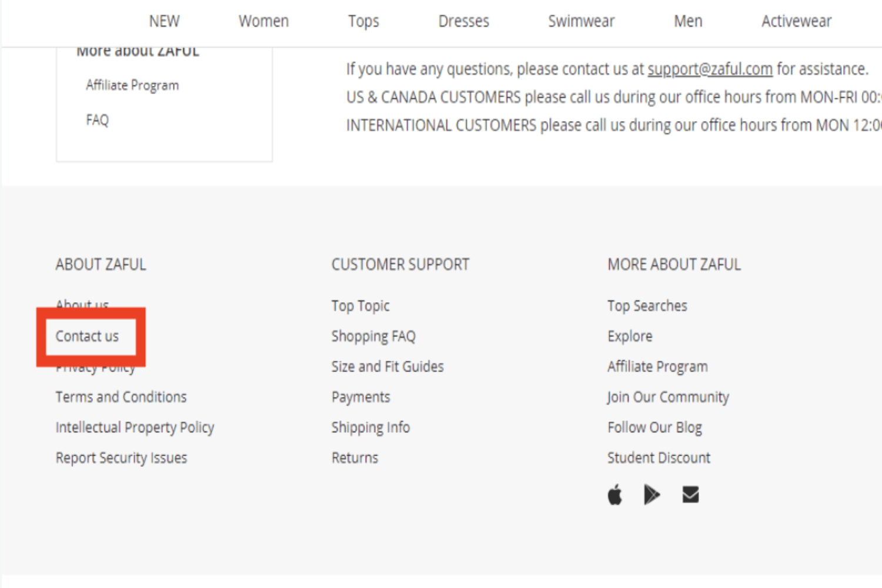
Task: Click the US & CANADA CUSTOMERS text line
Action: click(614, 97)
